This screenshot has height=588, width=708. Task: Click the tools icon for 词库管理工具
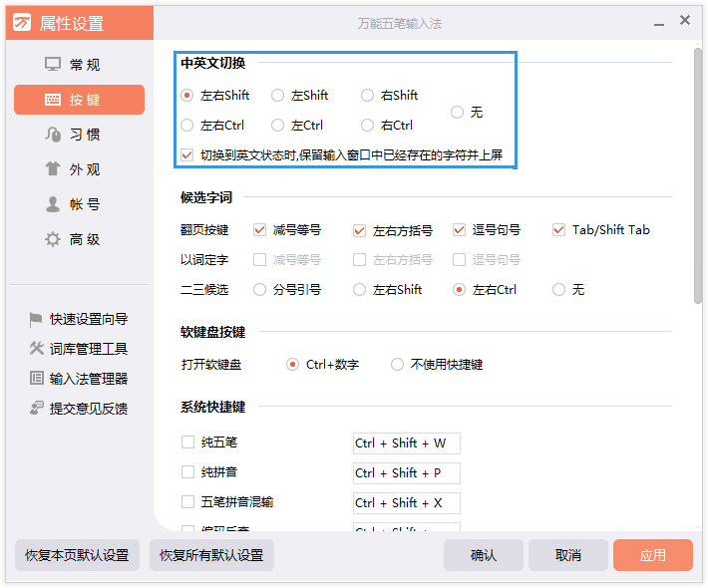tap(36, 349)
